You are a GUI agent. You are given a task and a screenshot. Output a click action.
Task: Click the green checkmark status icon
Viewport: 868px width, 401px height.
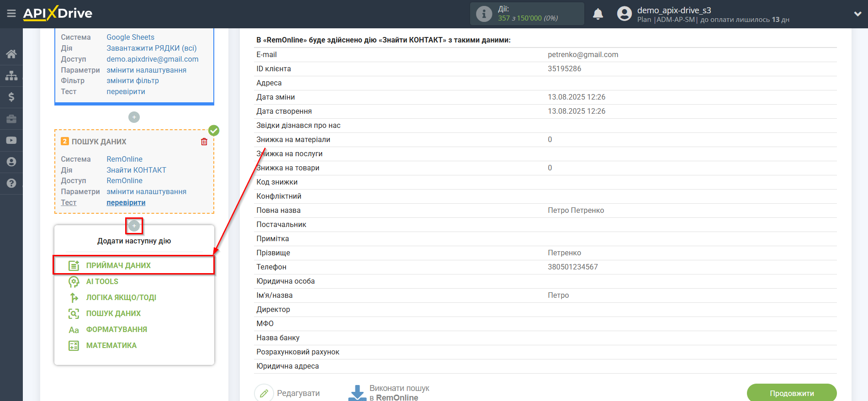click(x=214, y=131)
